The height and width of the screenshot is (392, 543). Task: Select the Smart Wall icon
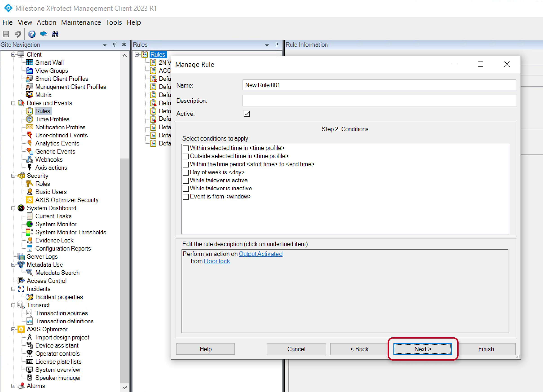pos(30,62)
